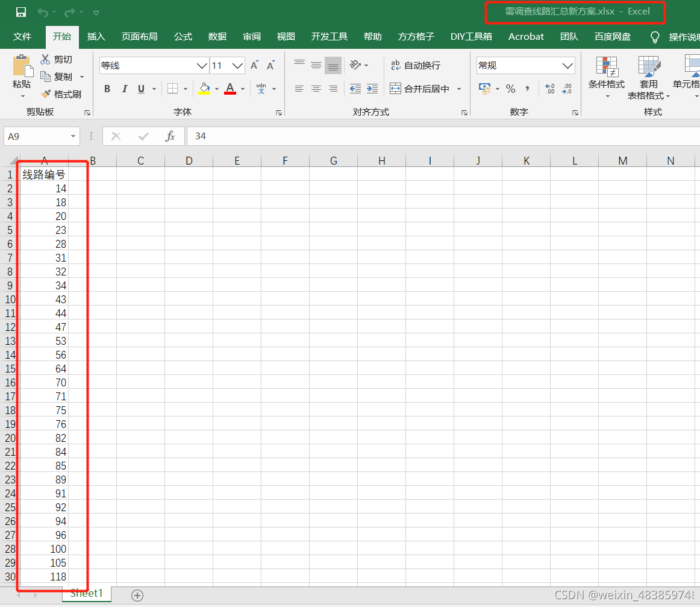Open the number format dropdown 常规
This screenshot has width=700, height=607.
click(567, 66)
